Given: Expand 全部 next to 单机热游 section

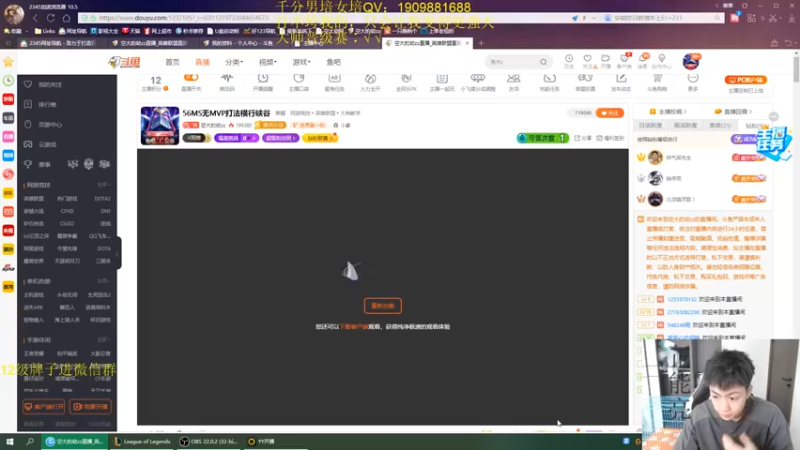Looking at the screenshot, I should [104, 281].
